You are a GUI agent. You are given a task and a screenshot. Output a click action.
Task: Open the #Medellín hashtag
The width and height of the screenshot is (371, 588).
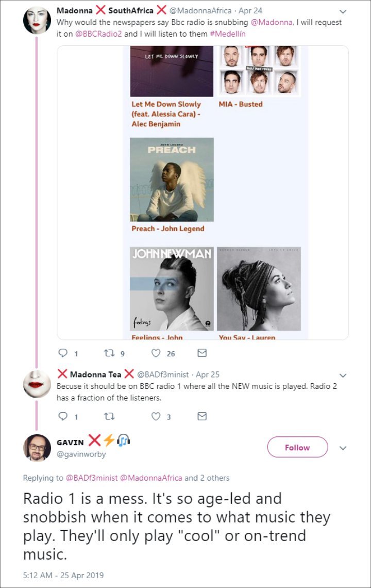pyautogui.click(x=228, y=34)
